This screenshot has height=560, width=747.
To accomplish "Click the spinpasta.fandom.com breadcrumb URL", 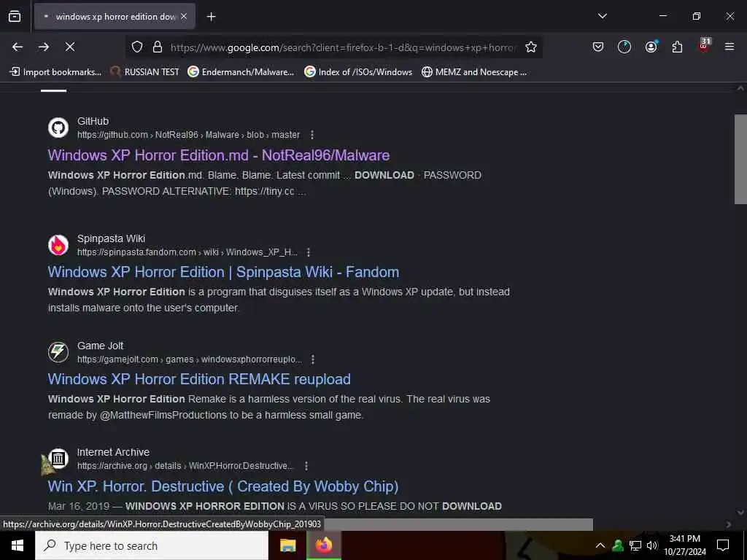I will 187,252.
